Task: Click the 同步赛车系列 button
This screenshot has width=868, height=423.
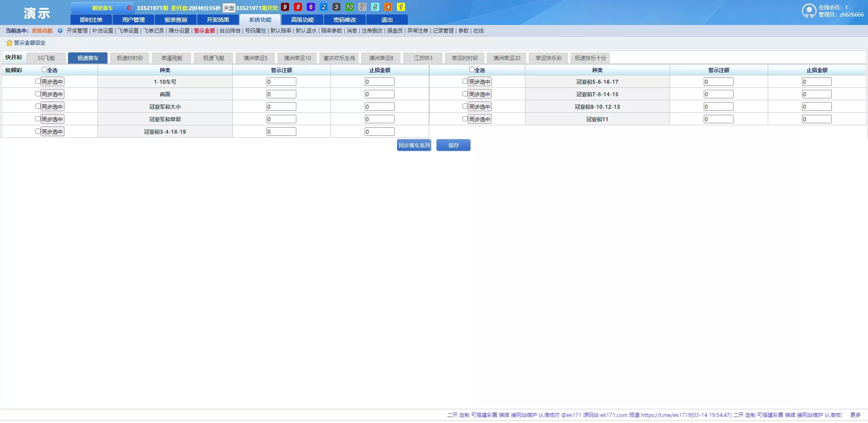Action: coord(414,145)
